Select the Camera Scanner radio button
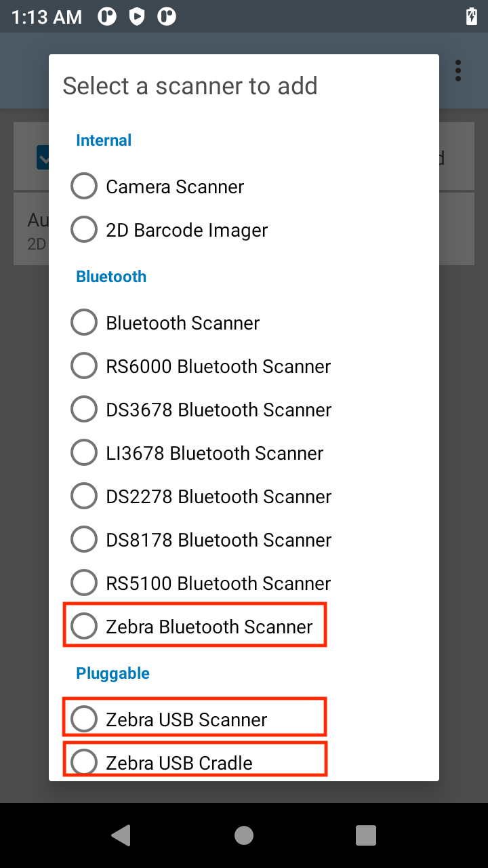Viewport: 488px width, 868px height. pyautogui.click(x=84, y=186)
